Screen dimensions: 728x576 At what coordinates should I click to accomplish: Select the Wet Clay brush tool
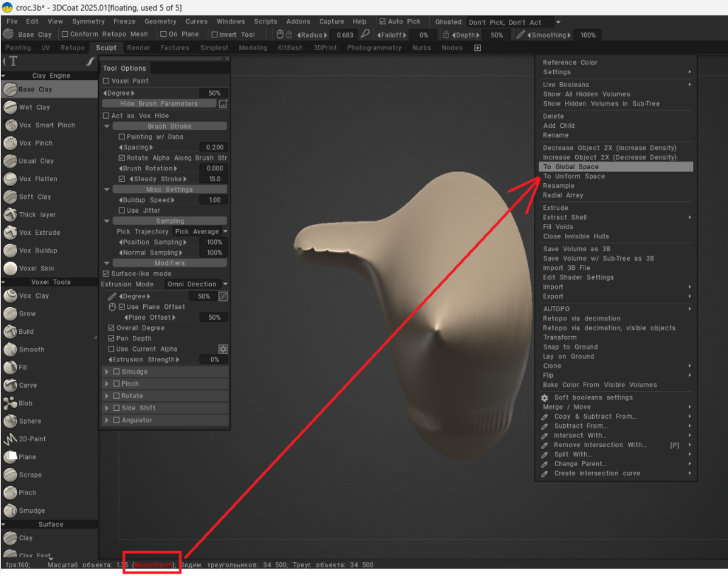pos(34,108)
